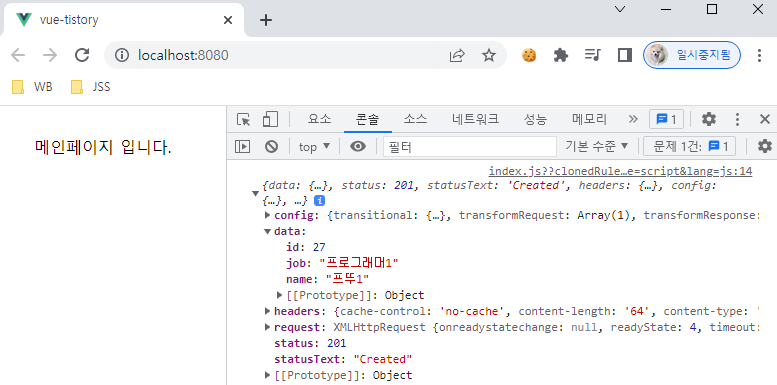Image resolution: width=777 pixels, height=385 pixels.
Task: Reload the localhost page
Action: click(x=82, y=55)
